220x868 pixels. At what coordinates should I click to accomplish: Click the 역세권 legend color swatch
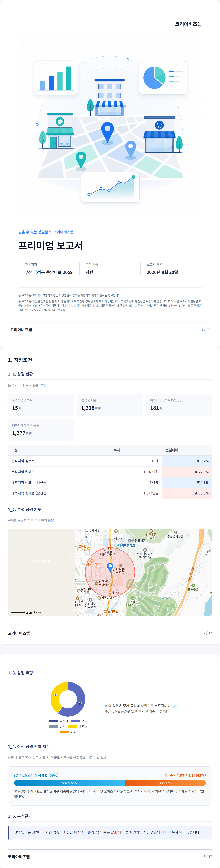tap(53, 721)
